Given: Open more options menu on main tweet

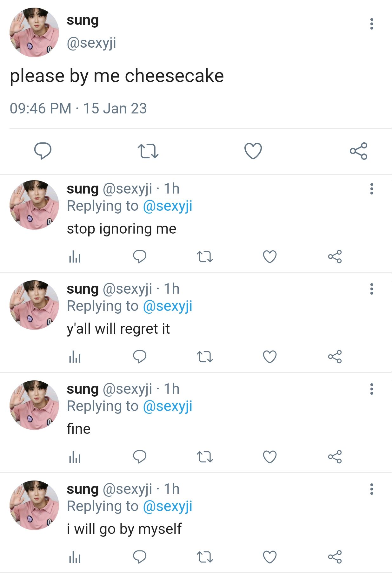Looking at the screenshot, I should point(371,24).
